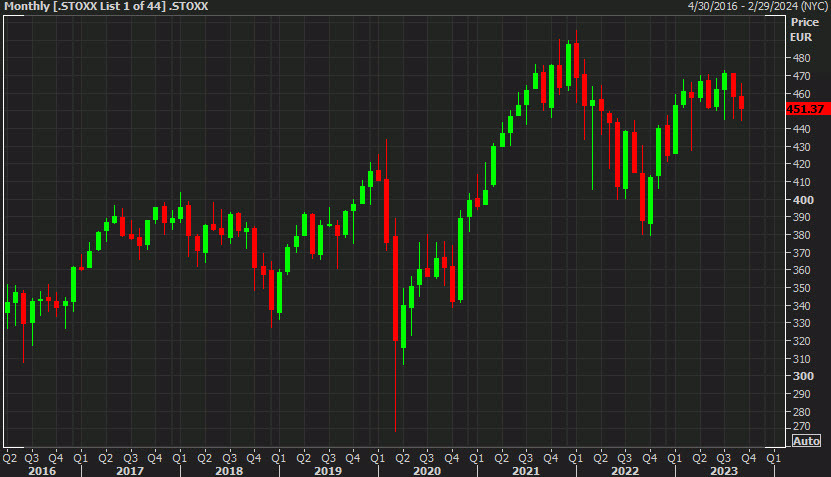Select the 2017 year label

[x=130, y=471]
